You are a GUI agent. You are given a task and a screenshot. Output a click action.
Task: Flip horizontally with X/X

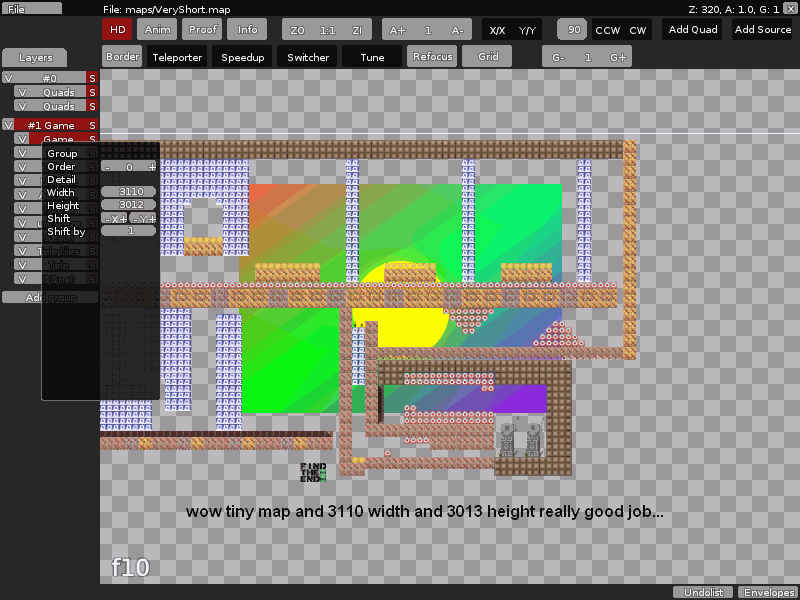click(497, 29)
